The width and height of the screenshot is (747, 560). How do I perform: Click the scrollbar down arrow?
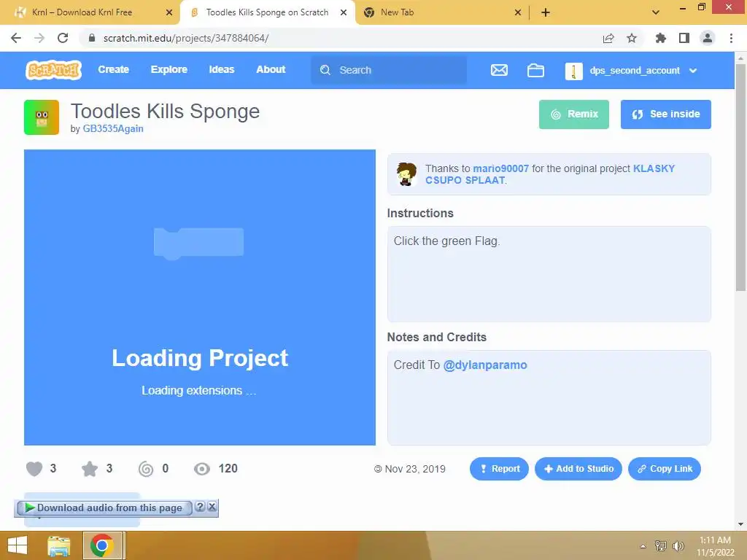coord(740,525)
